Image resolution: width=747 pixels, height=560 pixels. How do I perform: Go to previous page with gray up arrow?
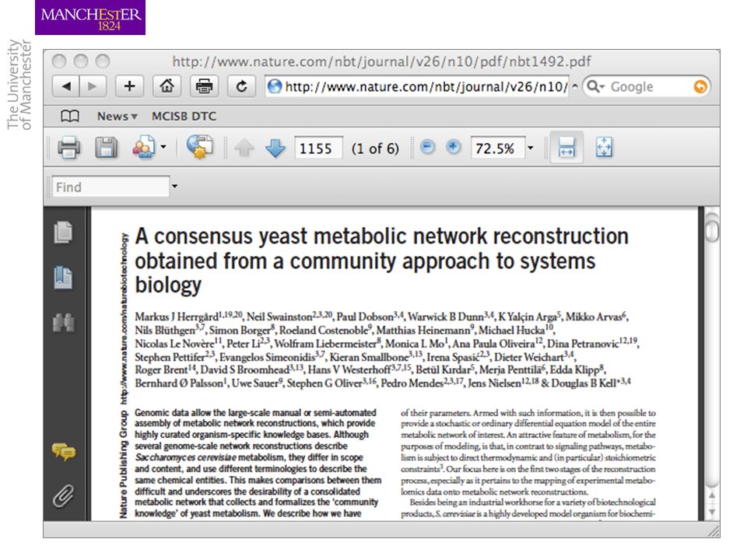pyautogui.click(x=244, y=148)
